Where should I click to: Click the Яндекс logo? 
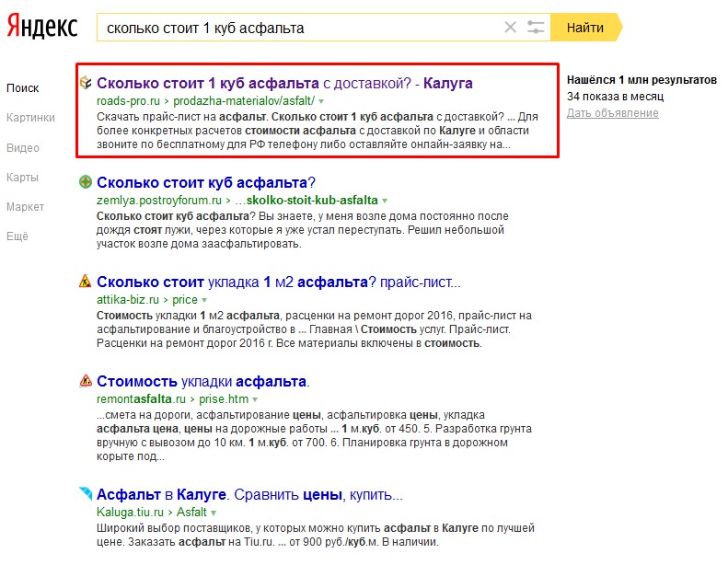(41, 27)
